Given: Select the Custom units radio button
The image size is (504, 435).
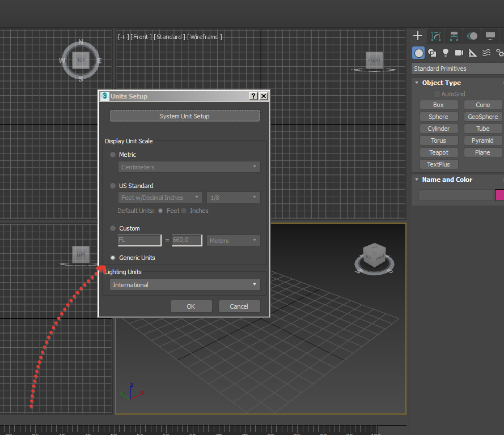Looking at the screenshot, I should coord(113,228).
